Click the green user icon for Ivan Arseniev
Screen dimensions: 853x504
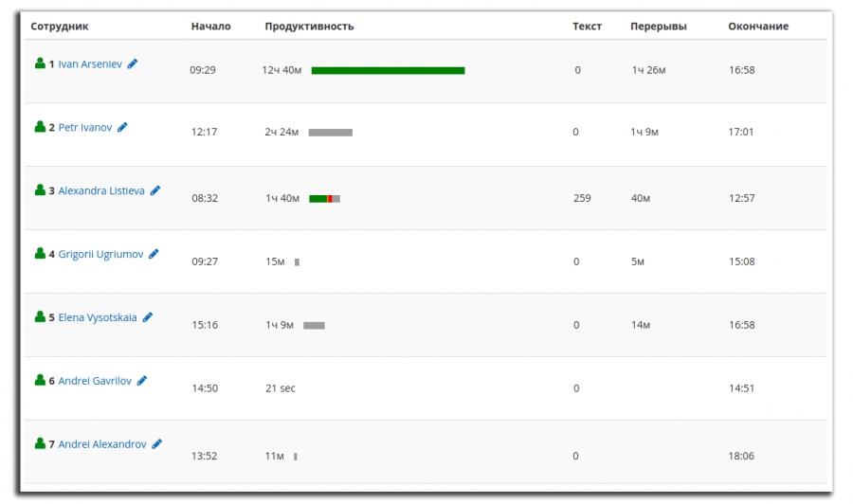point(40,63)
